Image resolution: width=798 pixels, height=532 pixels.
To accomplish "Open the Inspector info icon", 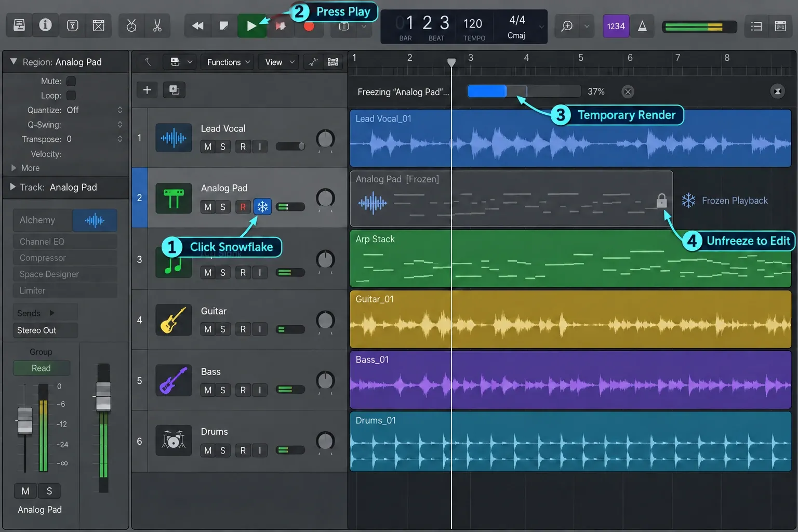I will pos(46,25).
